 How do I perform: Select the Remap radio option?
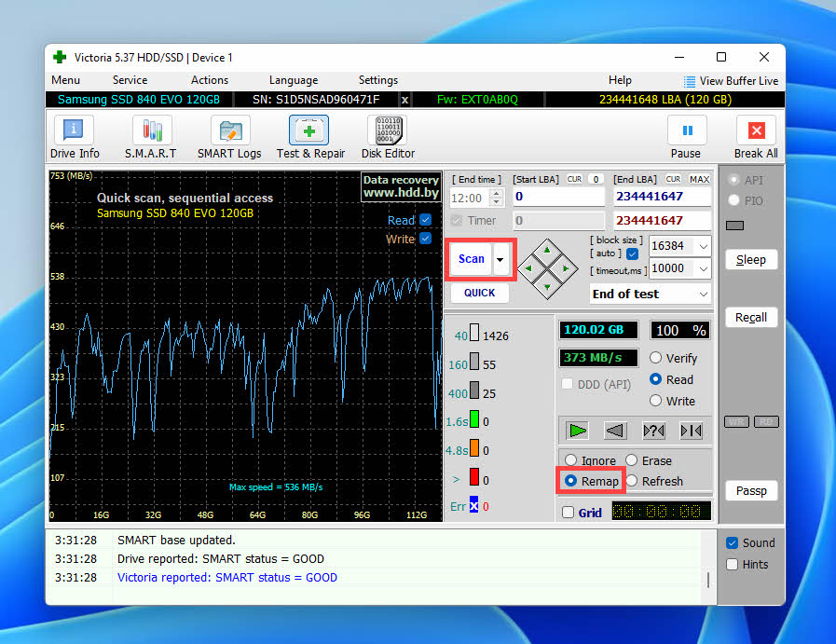tap(570, 480)
